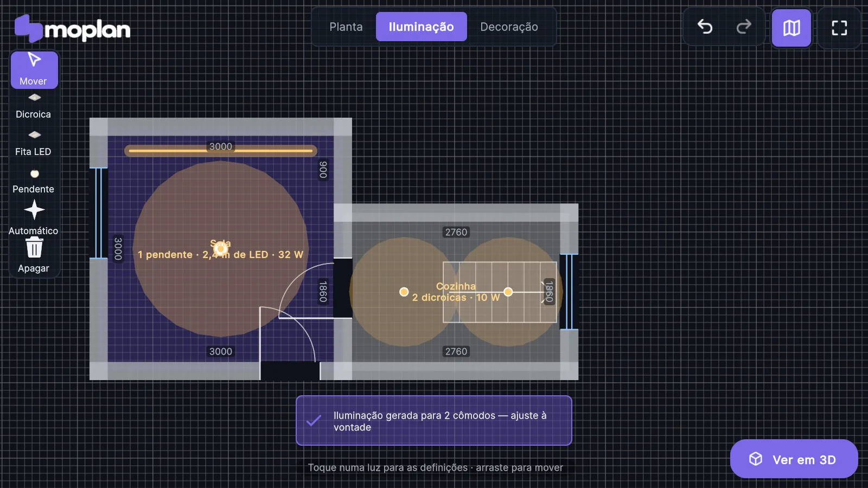The height and width of the screenshot is (488, 868).
Task: Switch to the Planta tab
Action: click(346, 27)
